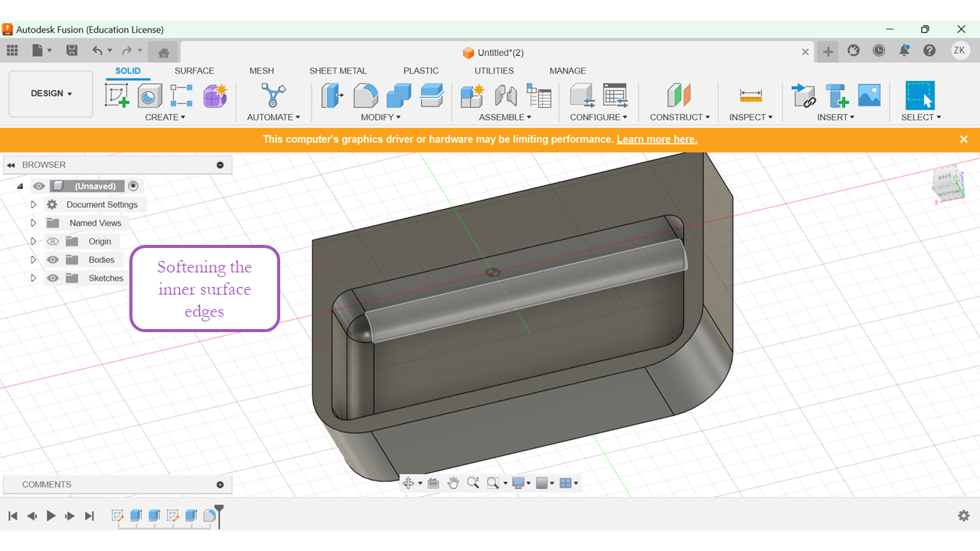980x551 pixels.
Task: Switch to the MANAGE tab
Action: [x=567, y=70]
